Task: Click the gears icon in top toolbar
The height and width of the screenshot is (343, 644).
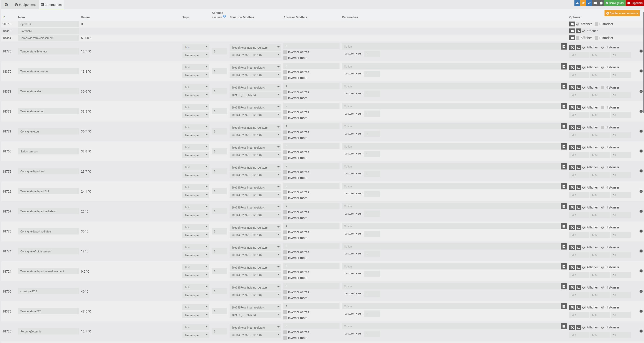Action: click(595, 3)
